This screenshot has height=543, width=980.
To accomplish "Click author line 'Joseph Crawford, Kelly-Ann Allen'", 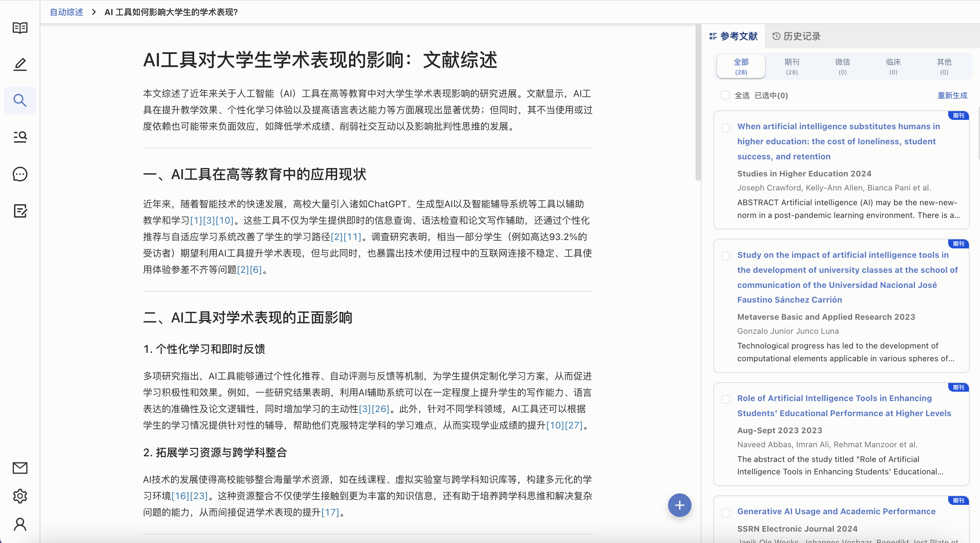I will click(x=834, y=187).
